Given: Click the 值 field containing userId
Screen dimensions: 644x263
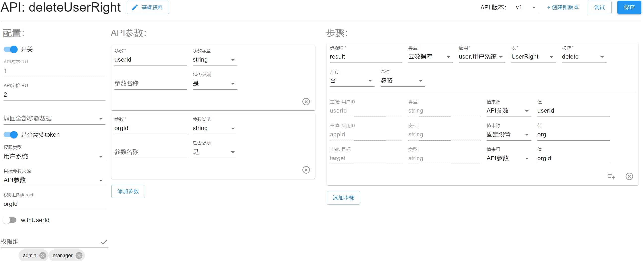Looking at the screenshot, I should (x=573, y=111).
